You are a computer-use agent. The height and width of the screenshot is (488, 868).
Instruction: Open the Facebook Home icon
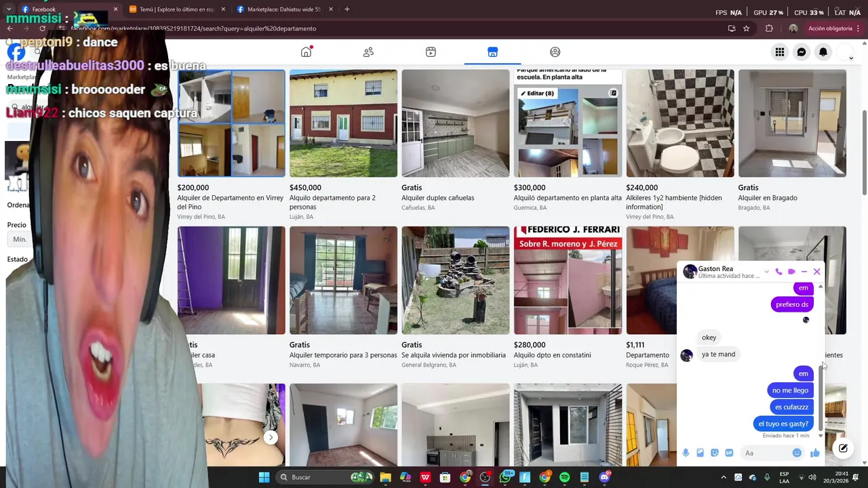point(306,52)
